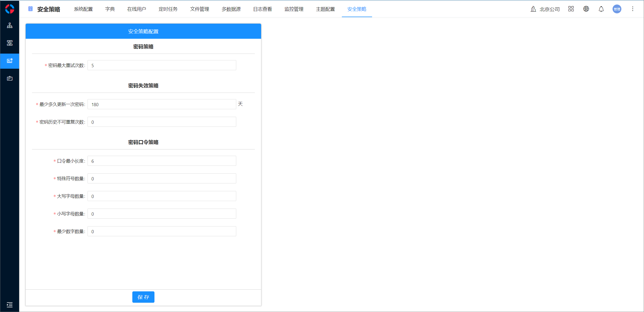Open the second sidebar module icon
The image size is (644, 312).
coord(10,43)
